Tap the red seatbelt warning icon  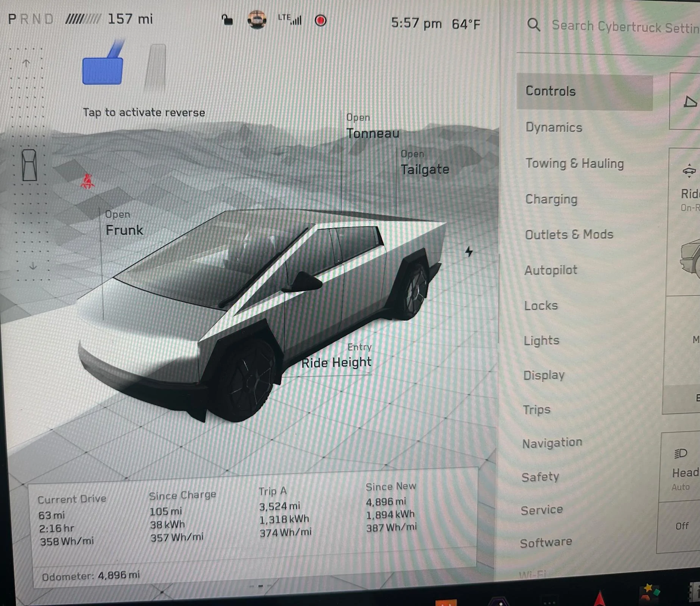coord(87,181)
